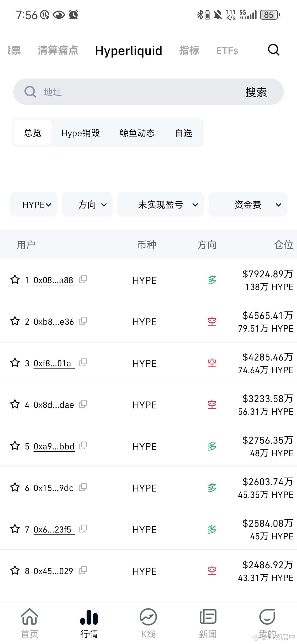Open 行情 markets in bottom bar
297x644 pixels.
(89, 623)
